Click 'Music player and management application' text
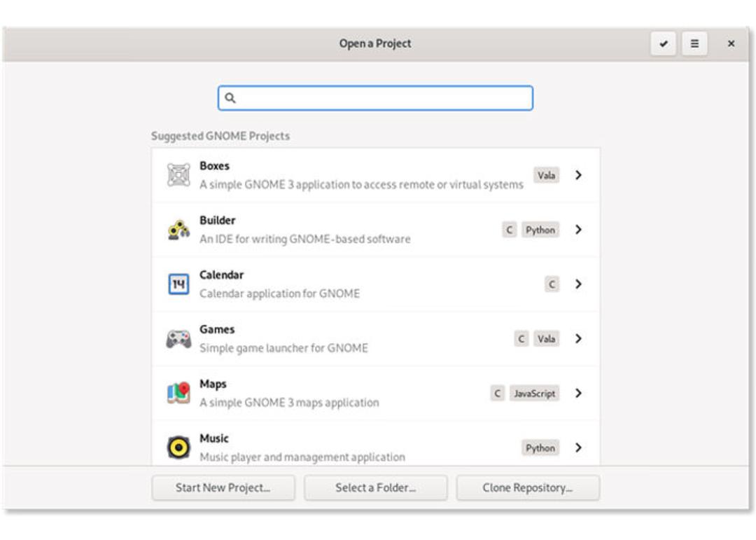Image resolution: width=756 pixels, height=540 pixels. 302,457
